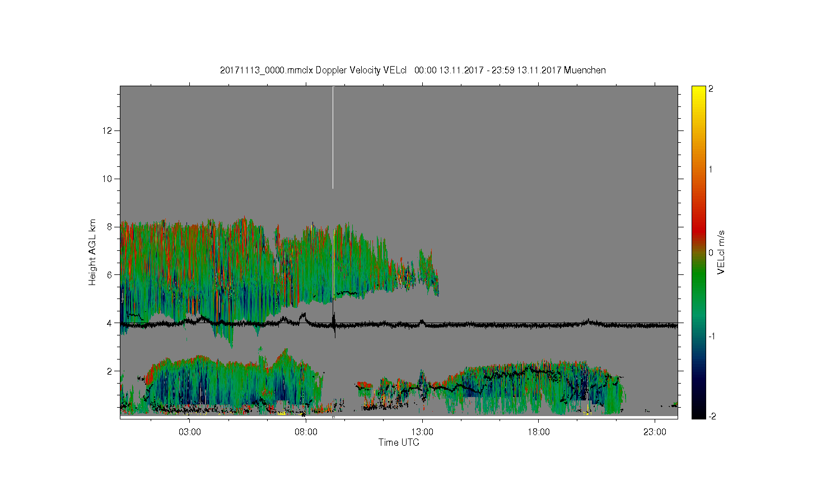840x504 pixels.
Task: Click the red region of the colorbar
Action: pyautogui.click(x=698, y=224)
